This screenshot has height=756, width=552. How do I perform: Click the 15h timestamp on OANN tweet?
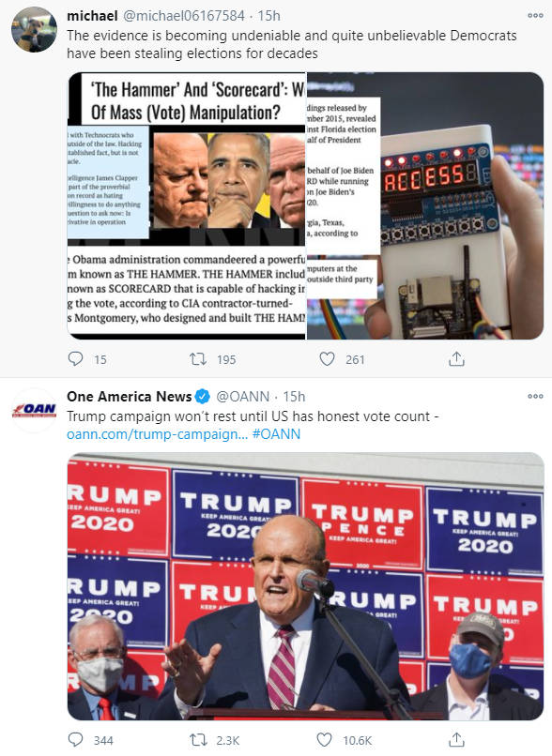294,397
